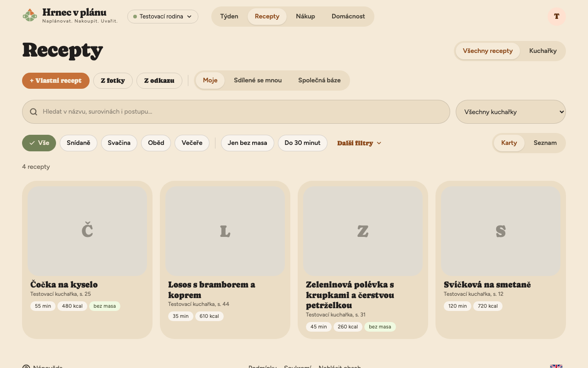Enable the Do 30 minut filter
Image resolution: width=588 pixels, height=368 pixels.
(302, 143)
